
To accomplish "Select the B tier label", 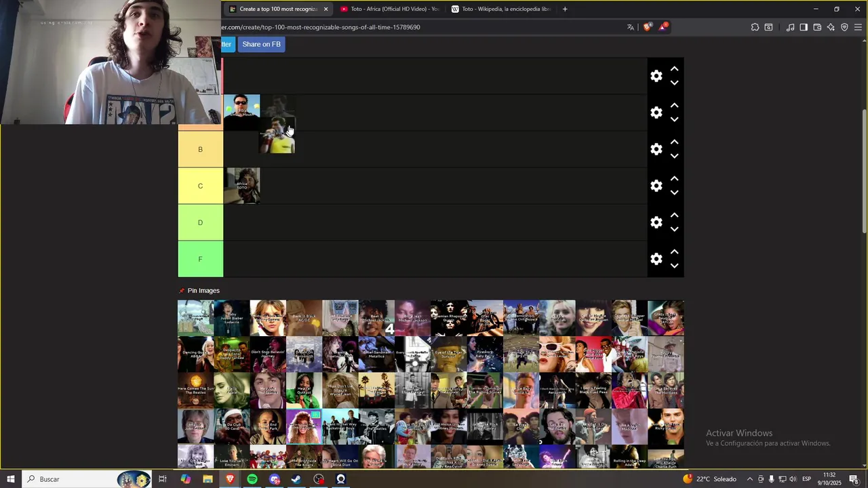I will point(200,149).
